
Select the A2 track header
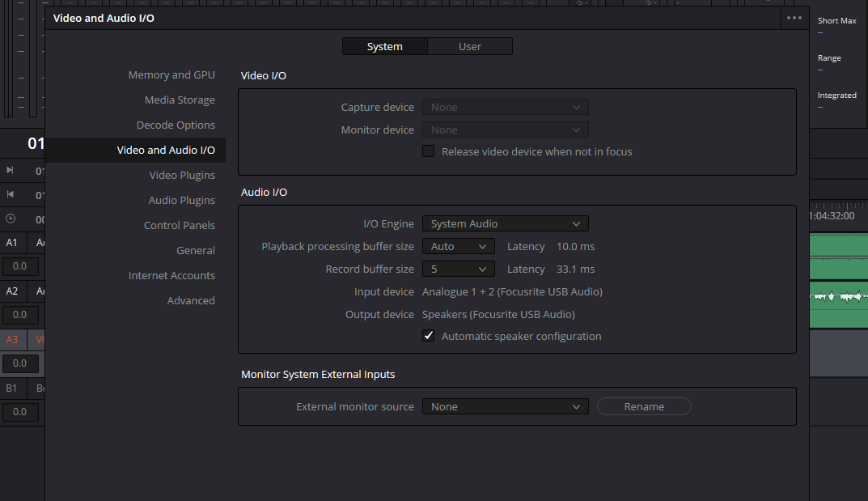tap(11, 291)
